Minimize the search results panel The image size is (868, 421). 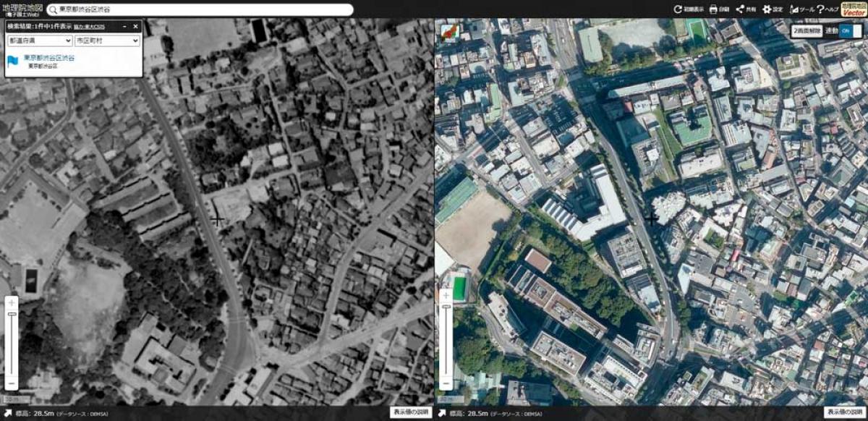pos(124,26)
